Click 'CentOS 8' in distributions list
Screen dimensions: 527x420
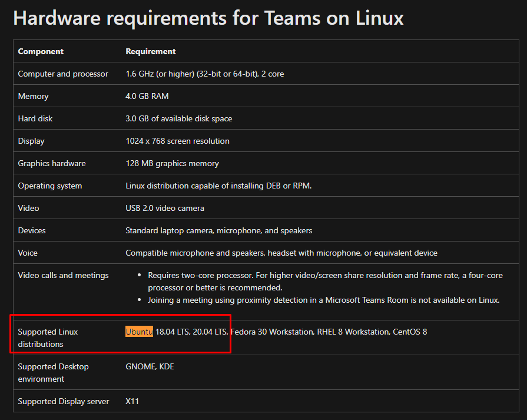[x=410, y=332]
